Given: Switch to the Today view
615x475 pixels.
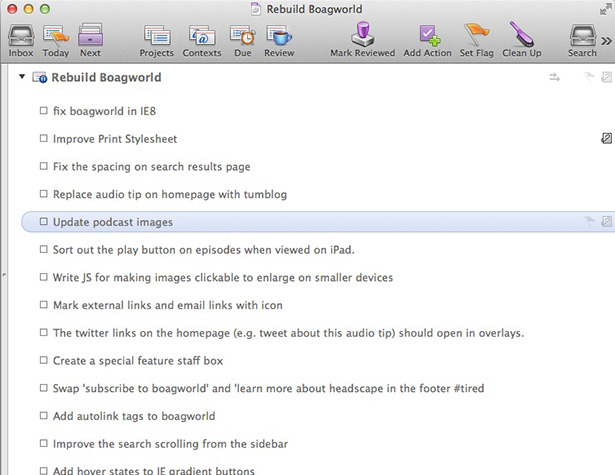Looking at the screenshot, I should pos(56,40).
